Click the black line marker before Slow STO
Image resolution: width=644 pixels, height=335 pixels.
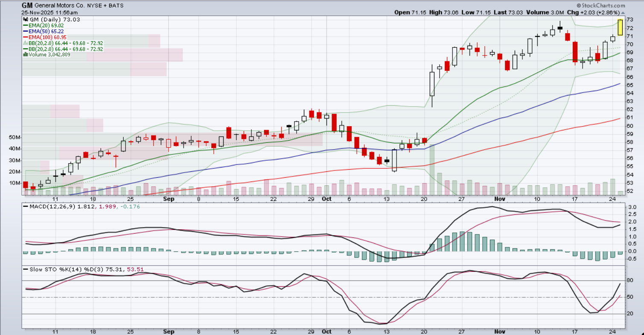[25, 269]
